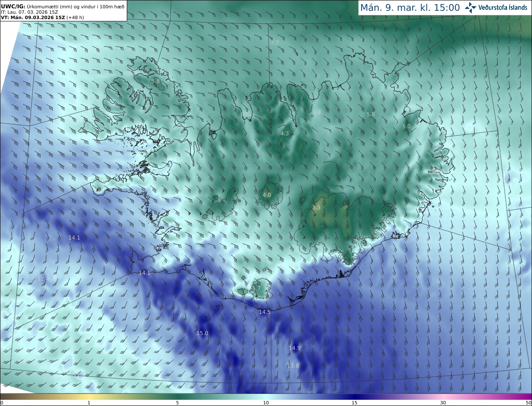This screenshot has height=406, width=532.
Task: Click the colorbar tick label "10"
Action: pos(266,403)
